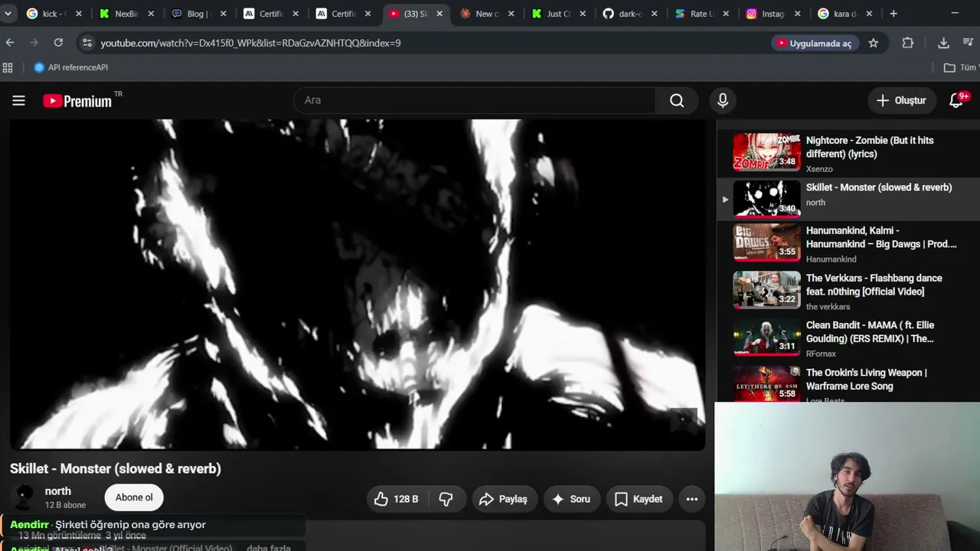Bookmark this page with the star
This screenshot has height=551, width=980.
tap(874, 43)
